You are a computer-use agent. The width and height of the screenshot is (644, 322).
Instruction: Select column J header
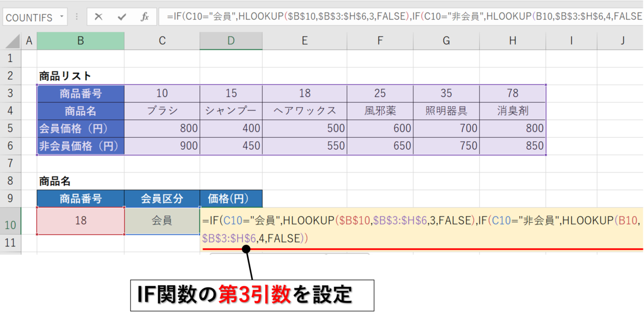621,41
